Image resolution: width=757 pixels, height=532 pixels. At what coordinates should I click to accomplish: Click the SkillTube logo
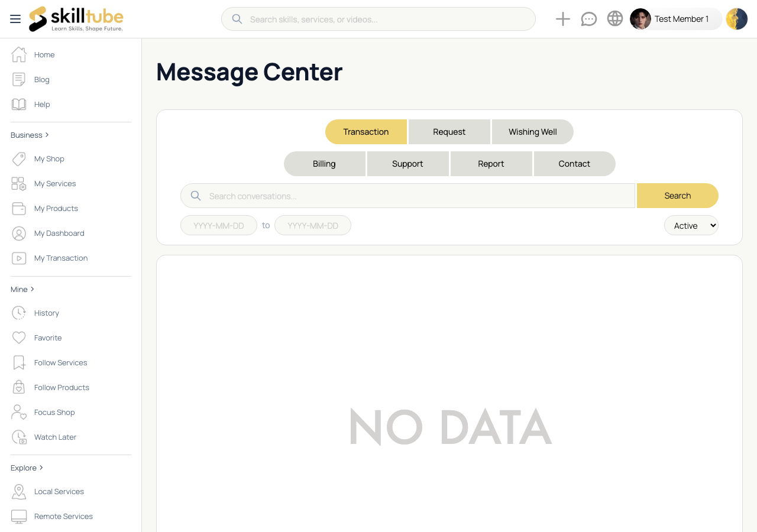click(x=76, y=19)
